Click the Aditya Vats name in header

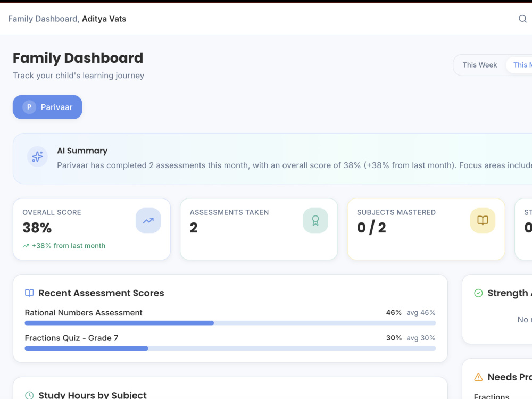pos(104,19)
